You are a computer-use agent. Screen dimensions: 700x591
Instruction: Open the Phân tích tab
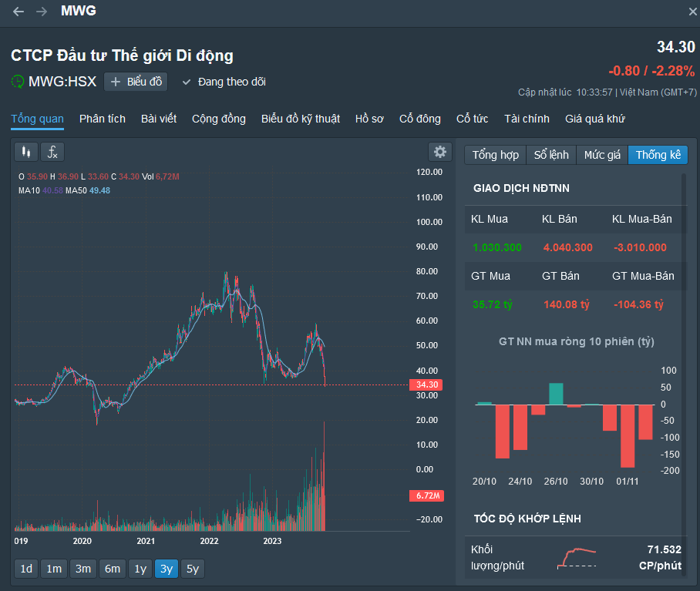tap(103, 119)
